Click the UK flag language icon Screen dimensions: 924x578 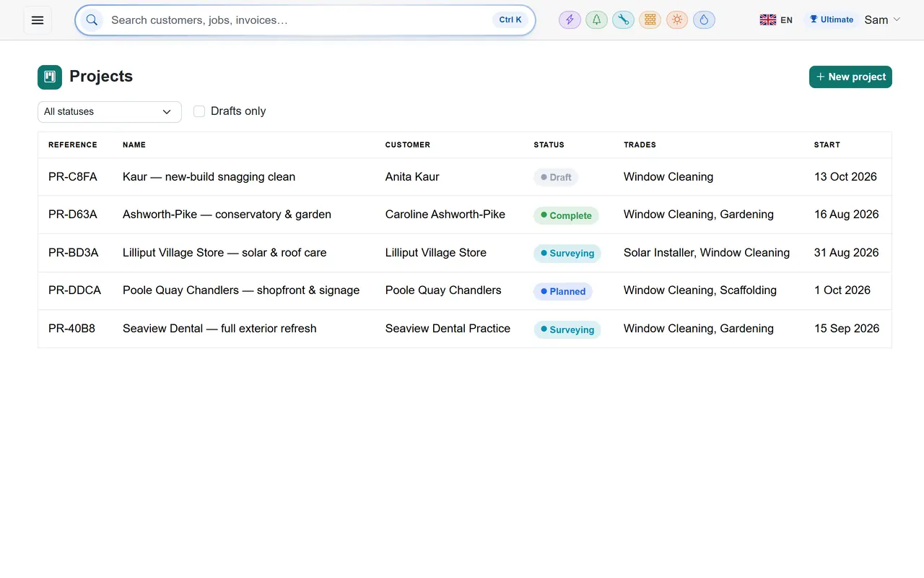(x=767, y=20)
